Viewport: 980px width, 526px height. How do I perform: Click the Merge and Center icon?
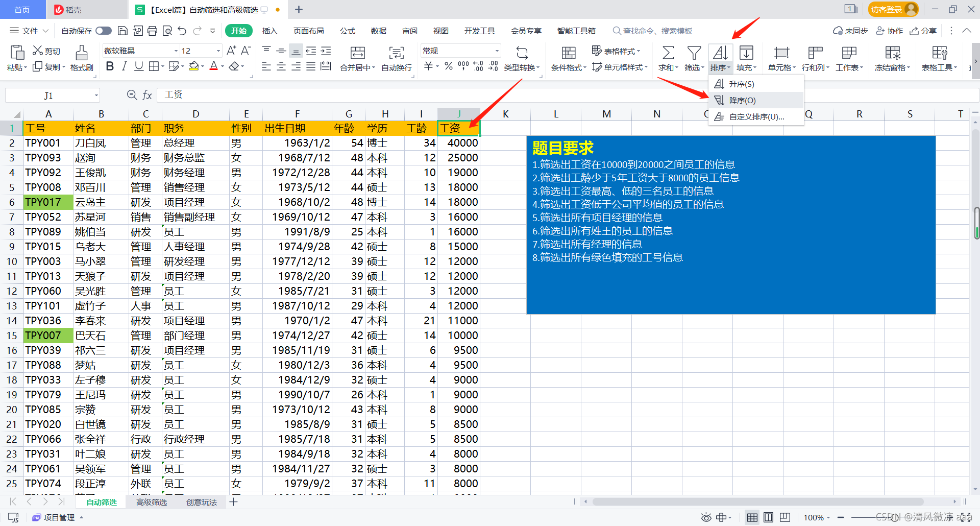coord(357,53)
